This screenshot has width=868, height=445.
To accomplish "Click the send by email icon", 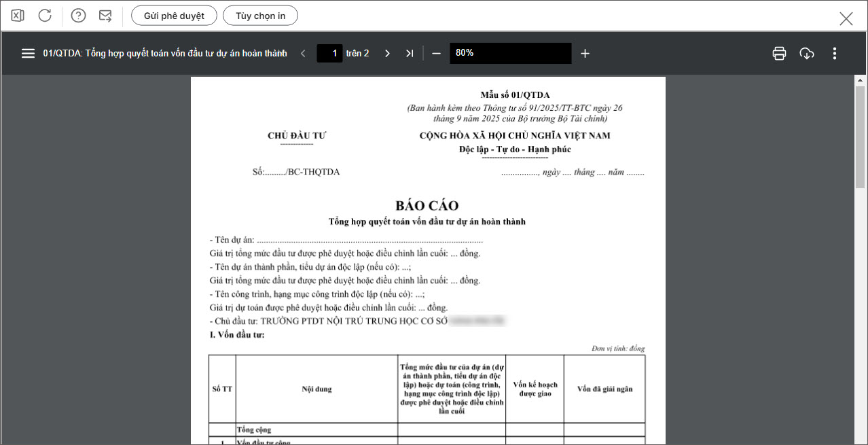I will pyautogui.click(x=105, y=16).
